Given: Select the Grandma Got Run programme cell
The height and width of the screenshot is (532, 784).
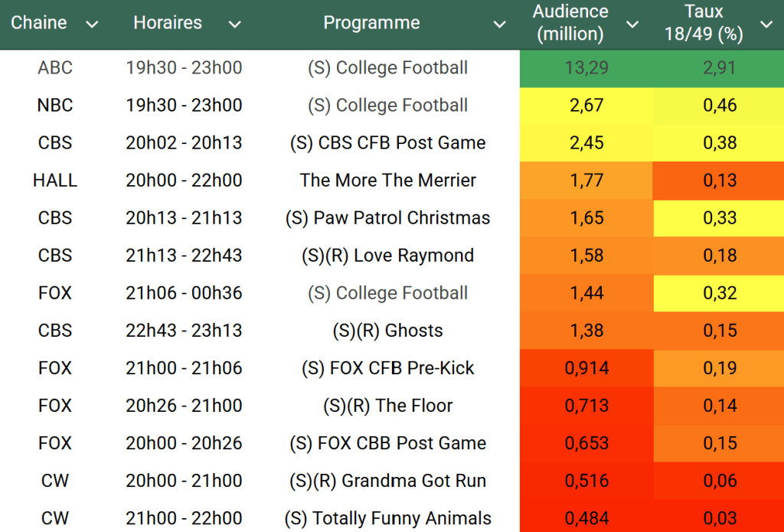Looking at the screenshot, I should pyautogui.click(x=387, y=481).
